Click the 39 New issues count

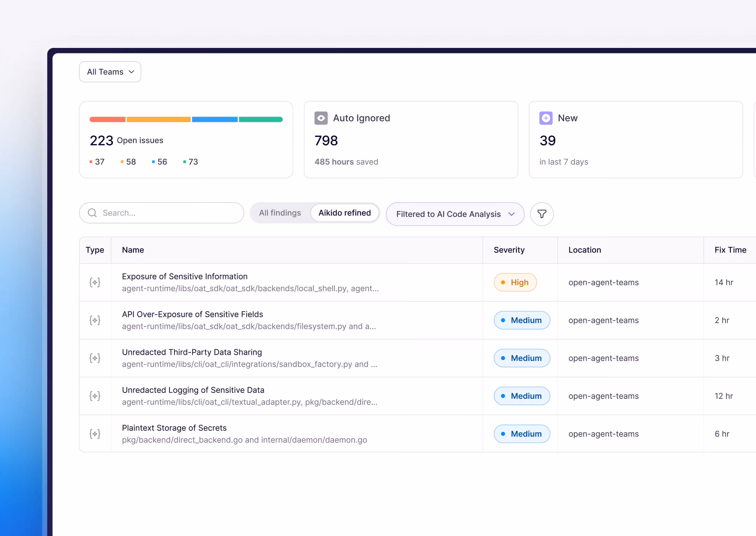(x=548, y=141)
